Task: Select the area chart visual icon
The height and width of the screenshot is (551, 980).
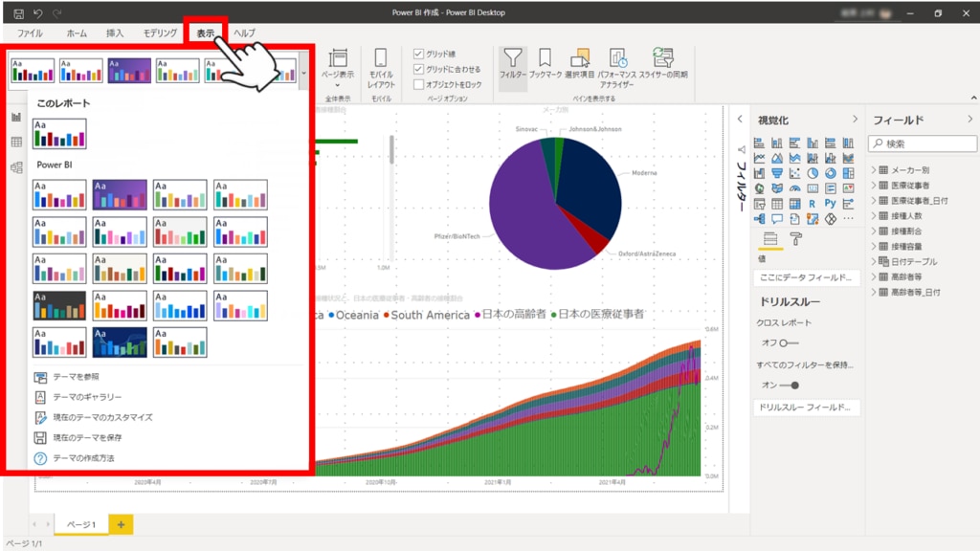Action: coord(777,158)
